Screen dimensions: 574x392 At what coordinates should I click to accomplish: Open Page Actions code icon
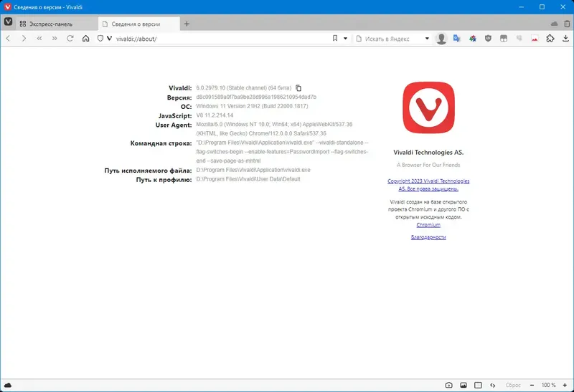493,385
